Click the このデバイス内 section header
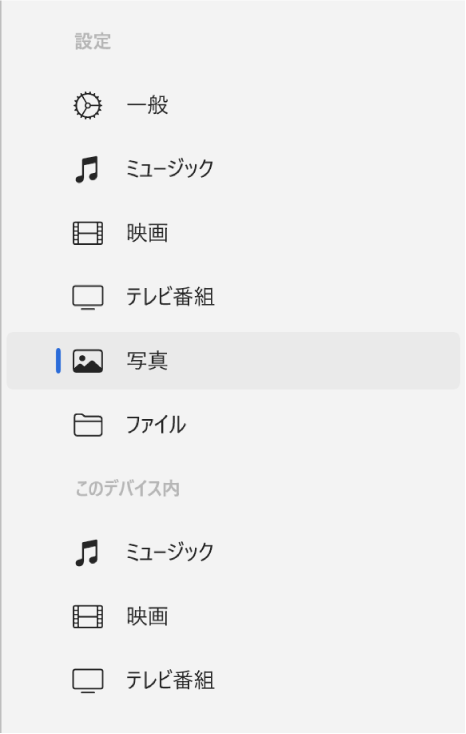 point(127,489)
